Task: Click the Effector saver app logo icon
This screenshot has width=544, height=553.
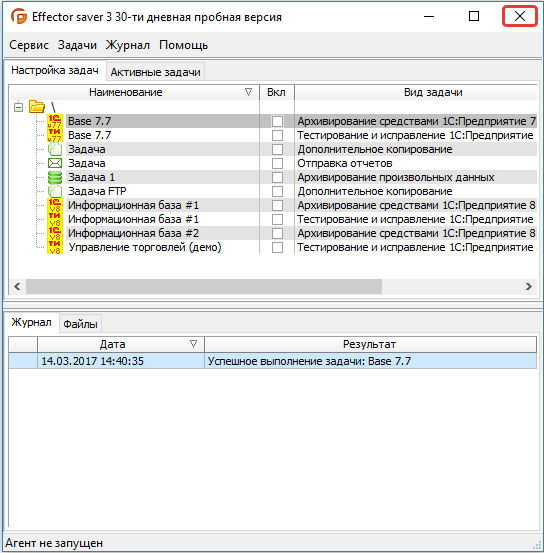Action: point(19,17)
